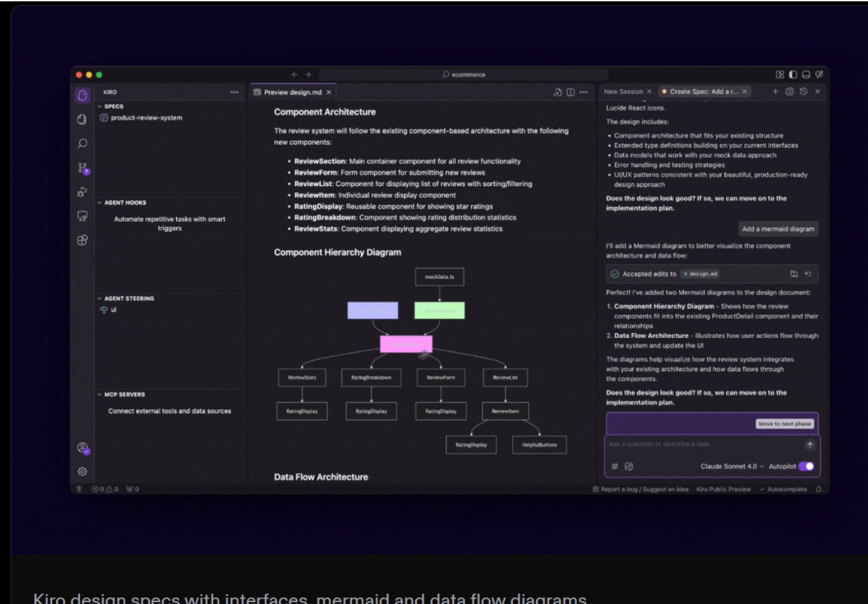Toggle the Autopilot switch
868x604 pixels.
[x=806, y=466]
